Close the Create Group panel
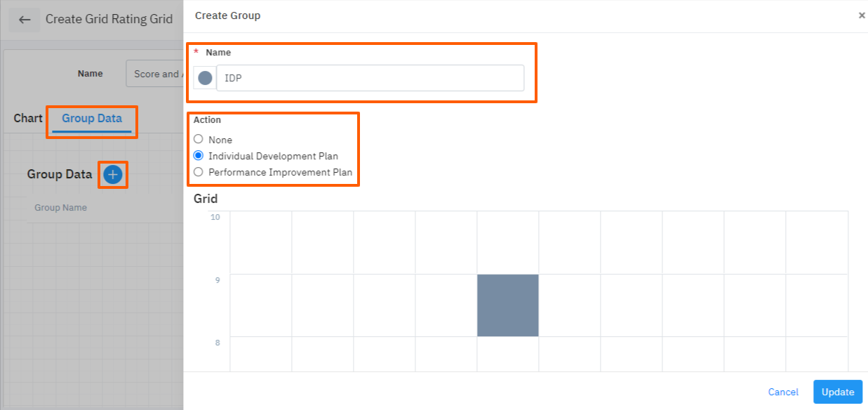Image resolution: width=868 pixels, height=410 pixels. click(862, 15)
